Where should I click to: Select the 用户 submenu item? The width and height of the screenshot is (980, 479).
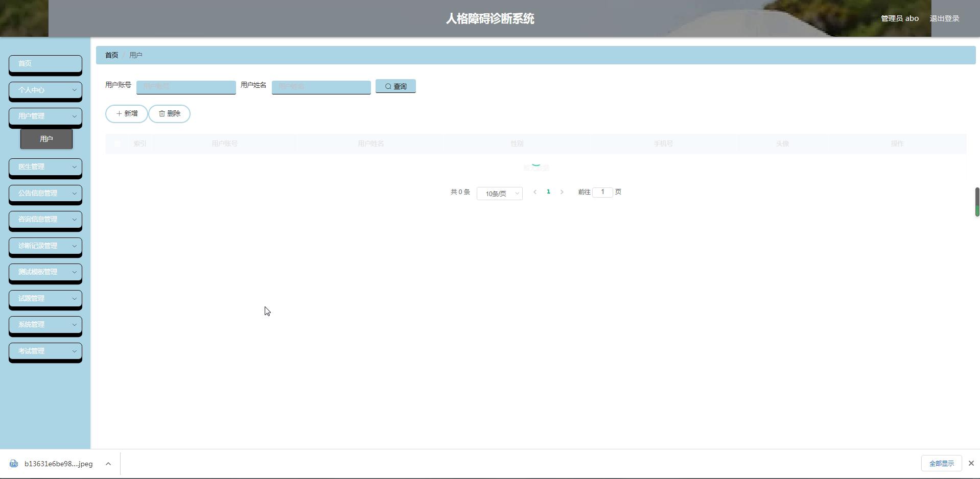[46, 139]
